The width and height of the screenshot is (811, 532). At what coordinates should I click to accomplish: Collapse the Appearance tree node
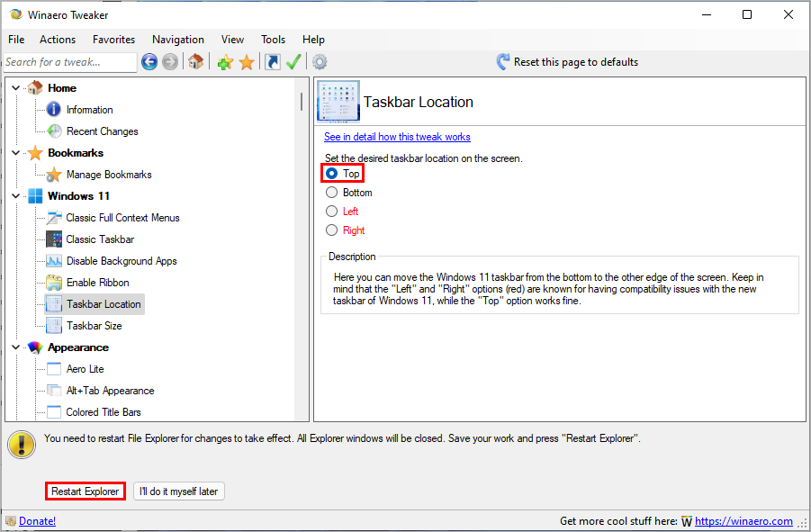click(16, 347)
